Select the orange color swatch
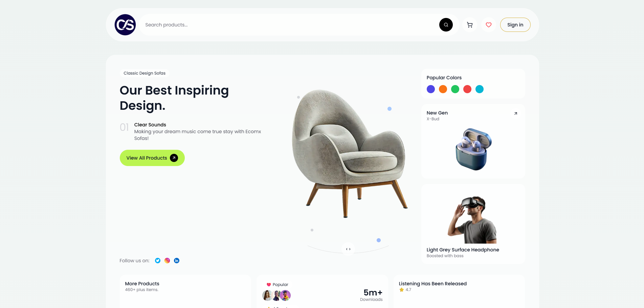This screenshot has height=308, width=644. pyautogui.click(x=443, y=89)
